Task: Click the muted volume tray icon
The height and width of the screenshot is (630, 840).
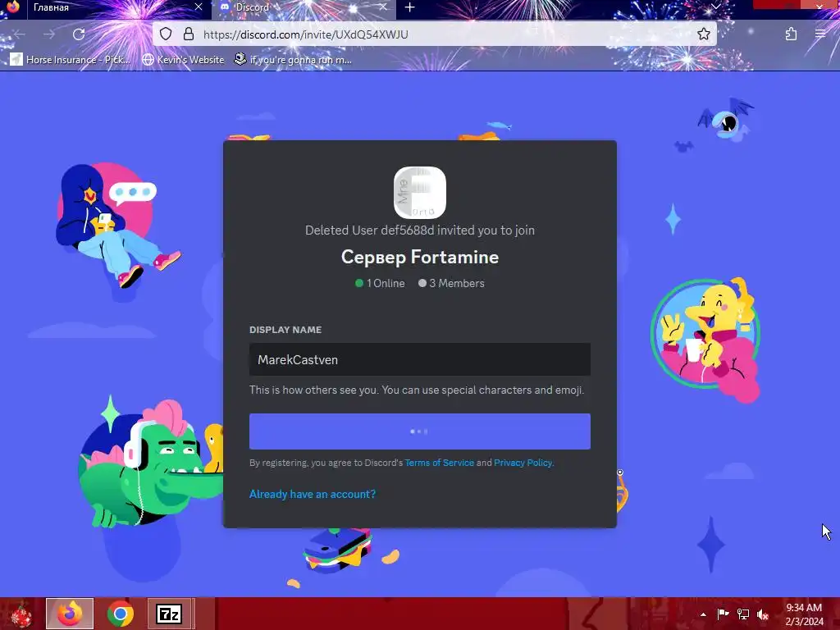Action: [x=763, y=614]
